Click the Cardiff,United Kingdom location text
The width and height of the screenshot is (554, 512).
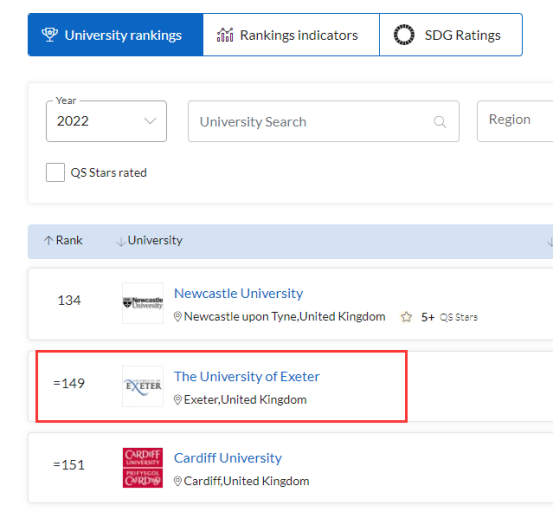pos(247,481)
